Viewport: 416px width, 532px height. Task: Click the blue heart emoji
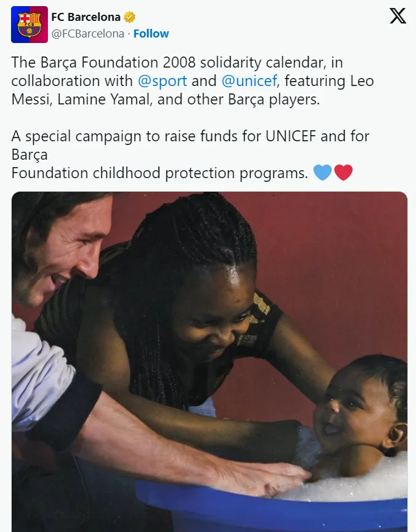point(323,173)
